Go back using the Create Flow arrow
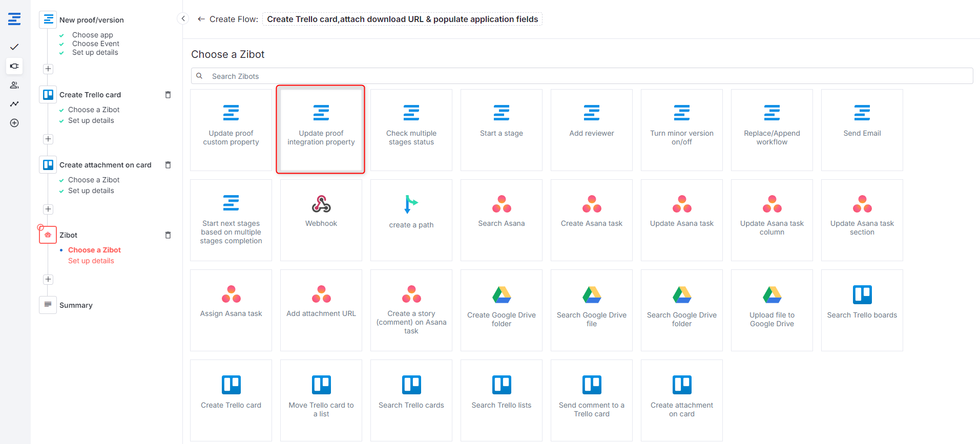This screenshot has height=444, width=980. pyautogui.click(x=201, y=19)
